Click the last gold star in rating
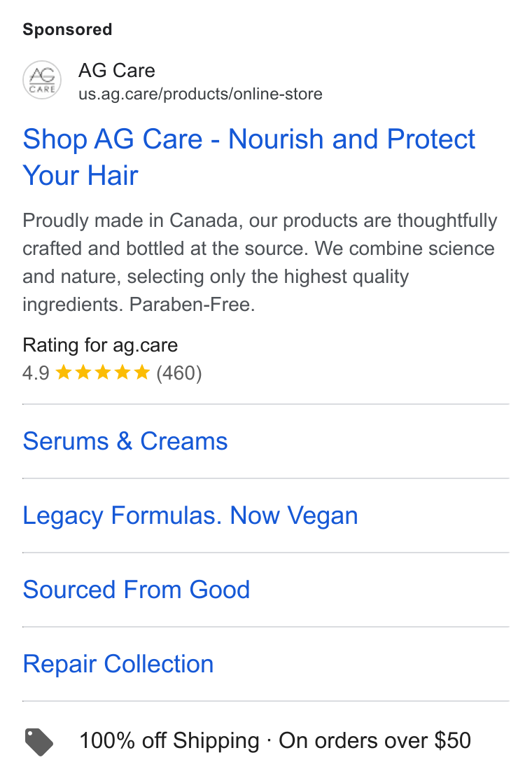Viewport: 532px width, 783px height. [x=141, y=373]
